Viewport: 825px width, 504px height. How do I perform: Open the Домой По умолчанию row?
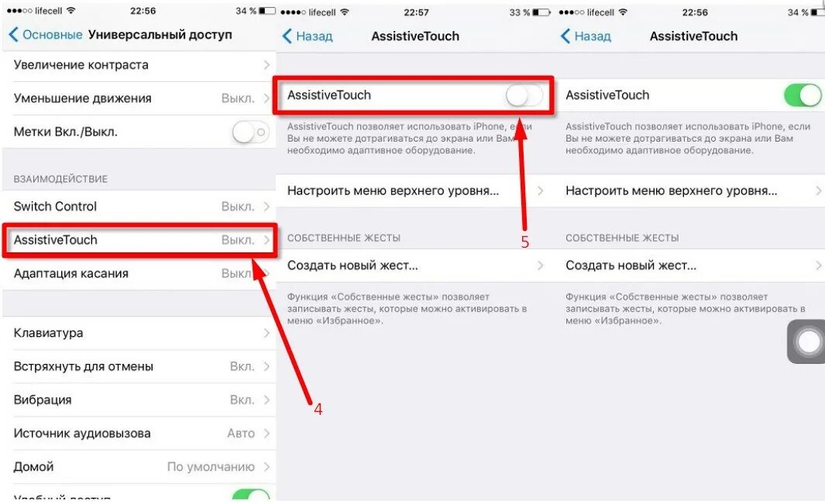pyautogui.click(x=139, y=467)
